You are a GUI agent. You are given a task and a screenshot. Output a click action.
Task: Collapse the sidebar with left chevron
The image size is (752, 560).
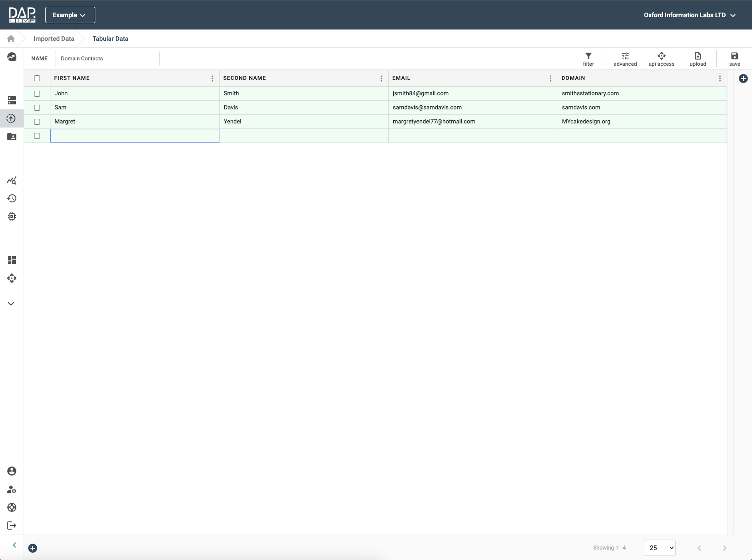tap(15, 545)
